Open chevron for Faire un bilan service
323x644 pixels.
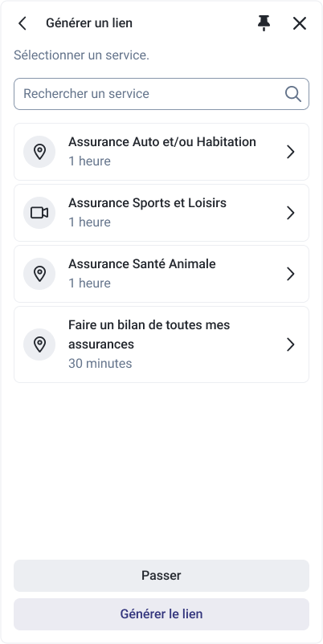pyautogui.click(x=291, y=344)
